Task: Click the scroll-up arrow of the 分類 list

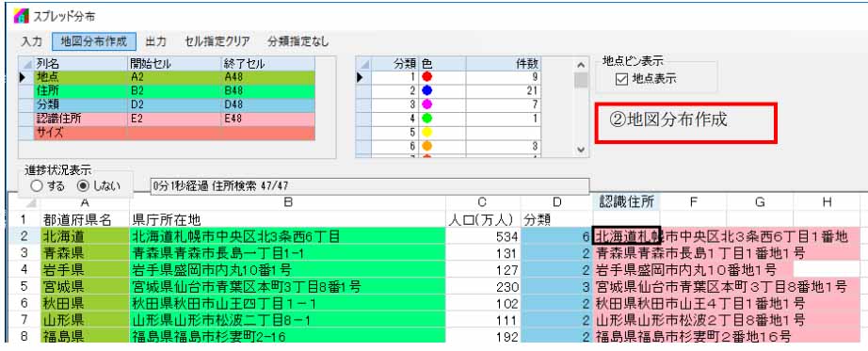Action: (580, 64)
